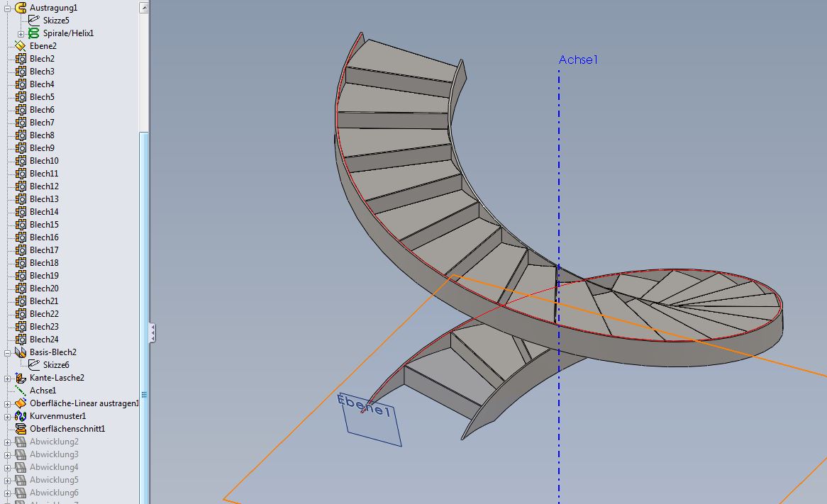The height and width of the screenshot is (504, 827).
Task: Click the Blech11 sheet metal icon
Action: tap(21, 174)
